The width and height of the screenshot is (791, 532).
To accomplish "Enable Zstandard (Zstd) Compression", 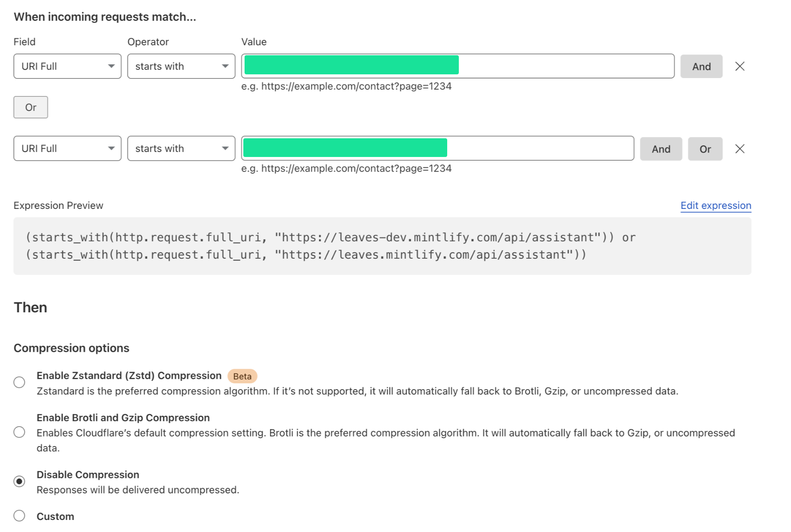I will coord(19,382).
